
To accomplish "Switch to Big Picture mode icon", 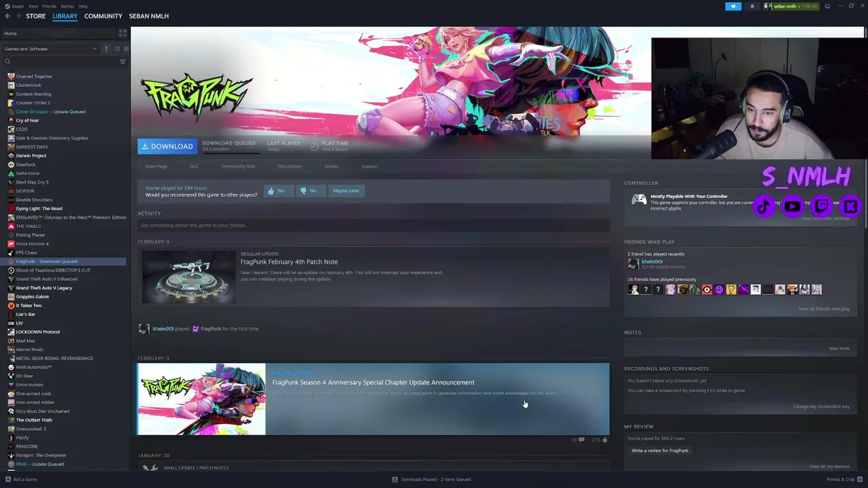I will [x=827, y=6].
